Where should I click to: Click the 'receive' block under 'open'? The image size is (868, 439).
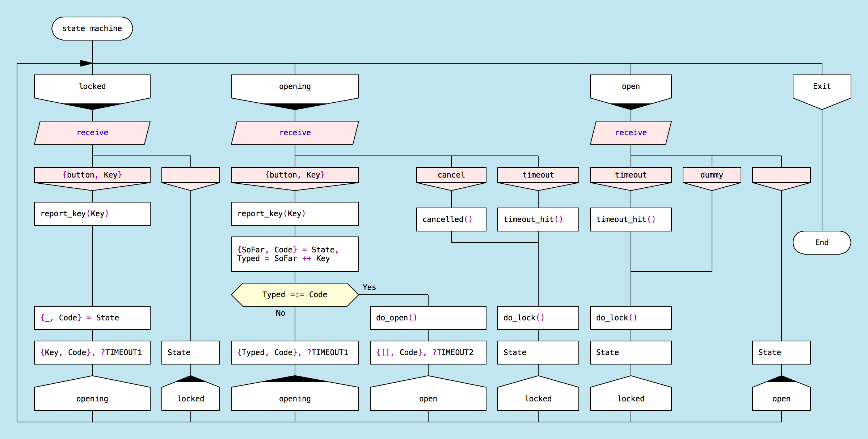click(x=631, y=133)
